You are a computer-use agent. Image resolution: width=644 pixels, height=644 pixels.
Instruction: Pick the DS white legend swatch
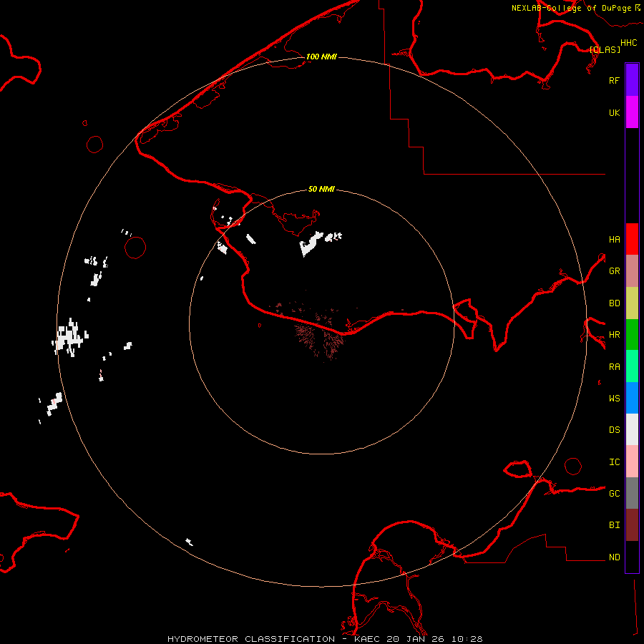click(x=632, y=429)
